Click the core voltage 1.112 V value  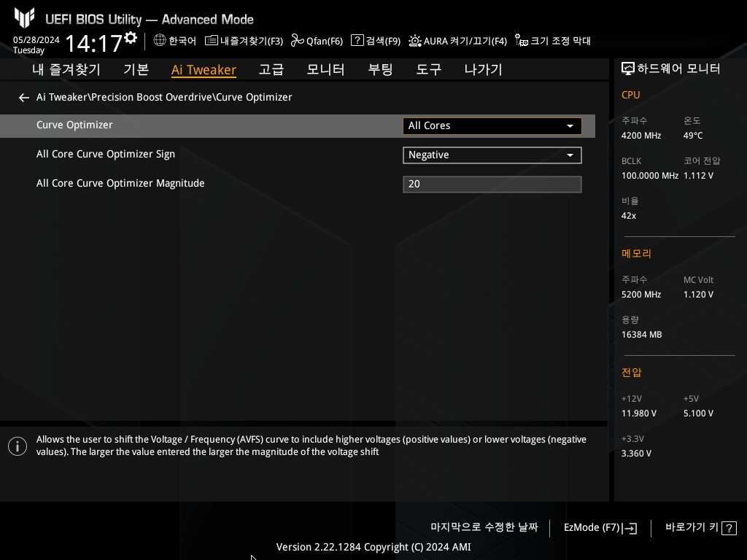tap(698, 176)
